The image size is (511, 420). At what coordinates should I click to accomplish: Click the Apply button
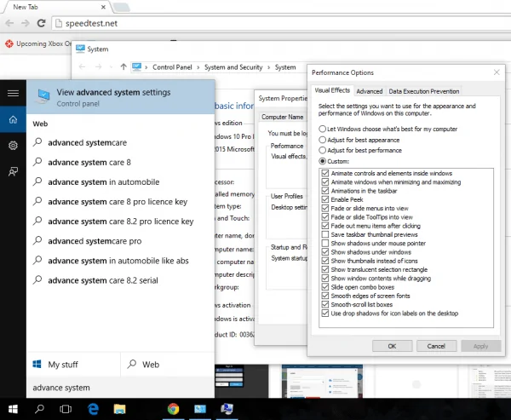[x=480, y=346]
